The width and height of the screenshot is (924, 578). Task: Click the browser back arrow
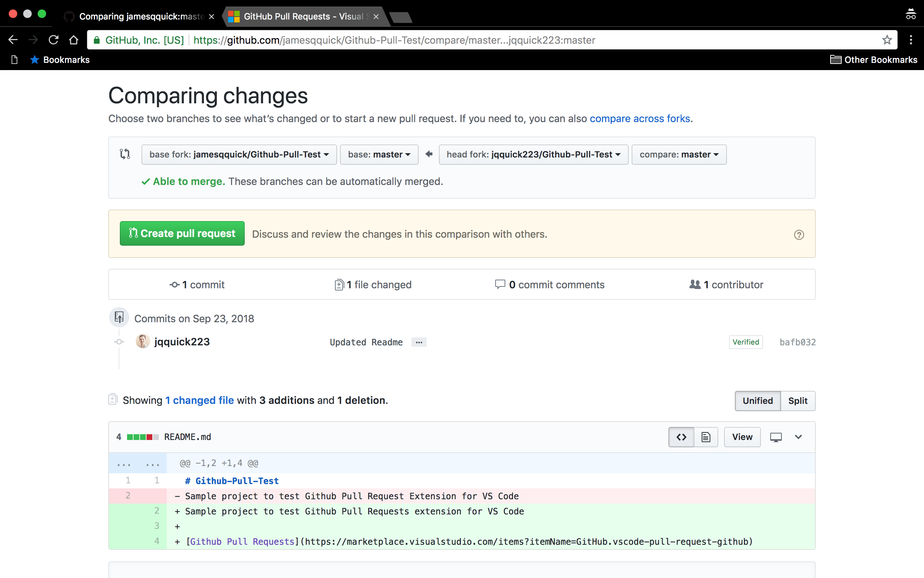click(x=13, y=40)
